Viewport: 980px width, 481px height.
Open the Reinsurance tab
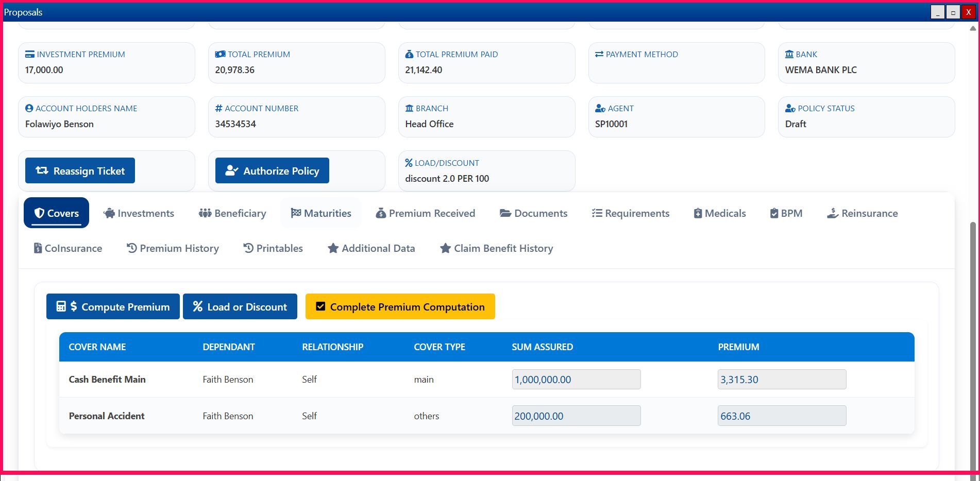pyautogui.click(x=863, y=213)
